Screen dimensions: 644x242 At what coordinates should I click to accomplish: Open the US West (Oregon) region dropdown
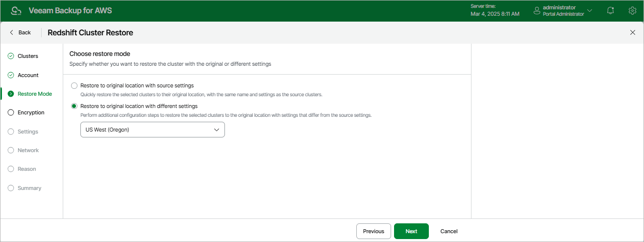point(152,130)
